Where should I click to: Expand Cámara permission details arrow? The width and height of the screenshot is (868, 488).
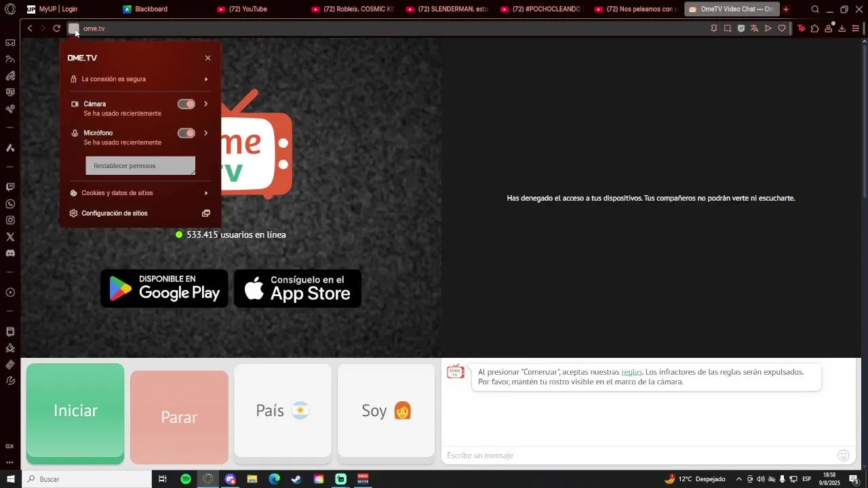206,104
